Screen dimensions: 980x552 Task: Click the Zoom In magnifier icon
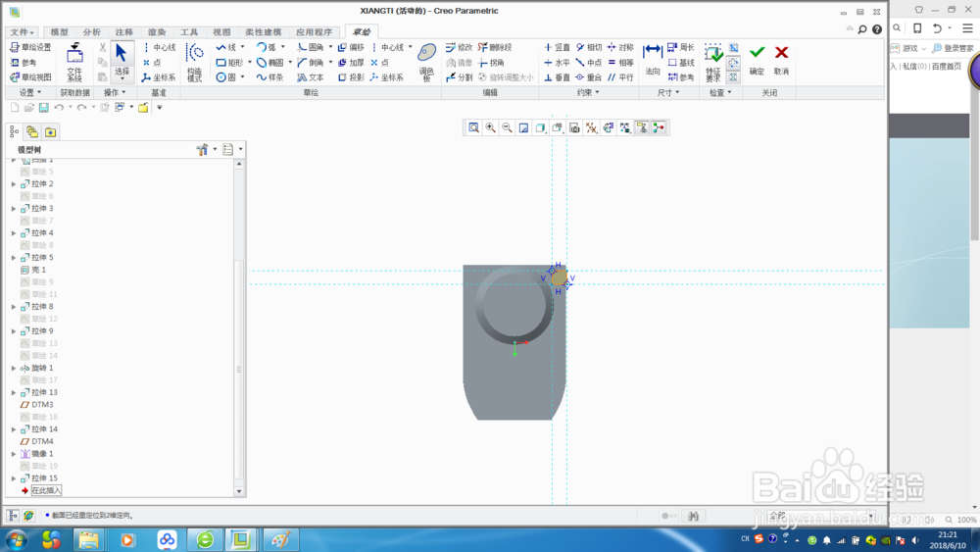(491, 127)
